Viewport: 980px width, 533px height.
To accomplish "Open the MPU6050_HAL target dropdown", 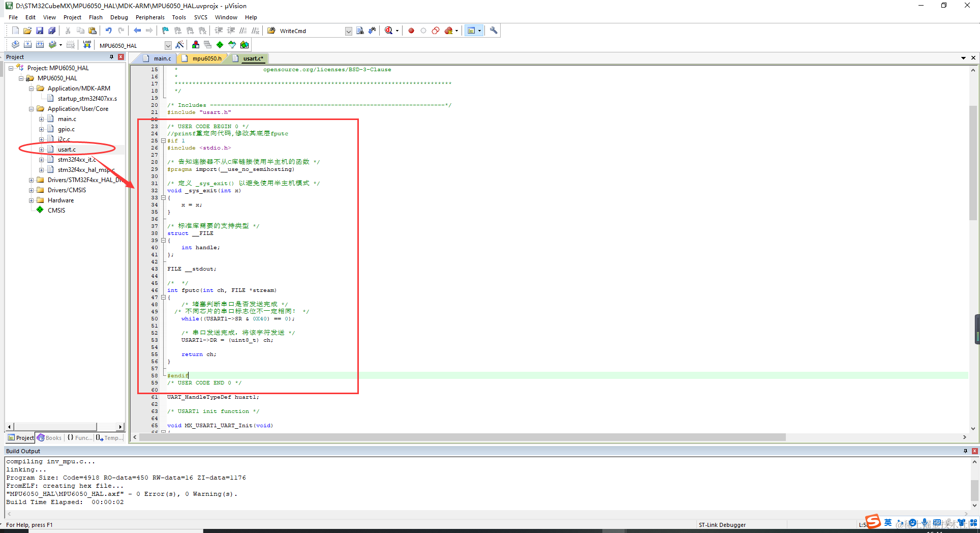I will [x=168, y=45].
